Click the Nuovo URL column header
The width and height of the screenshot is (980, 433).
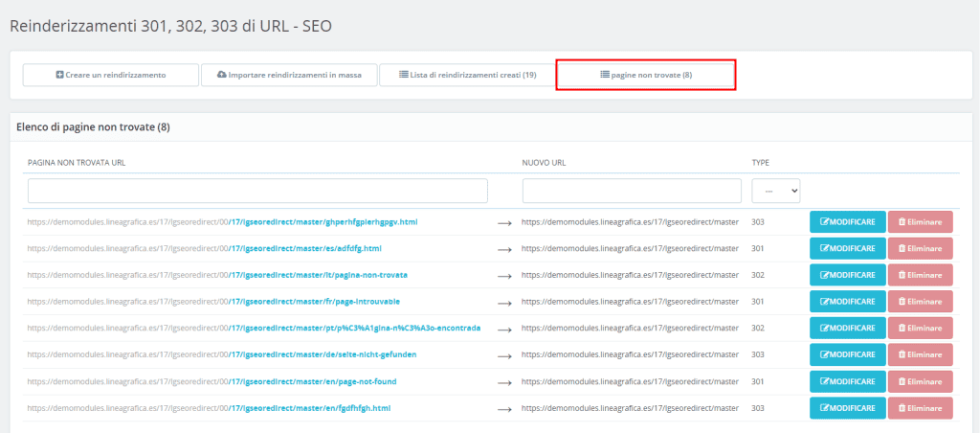pyautogui.click(x=544, y=163)
